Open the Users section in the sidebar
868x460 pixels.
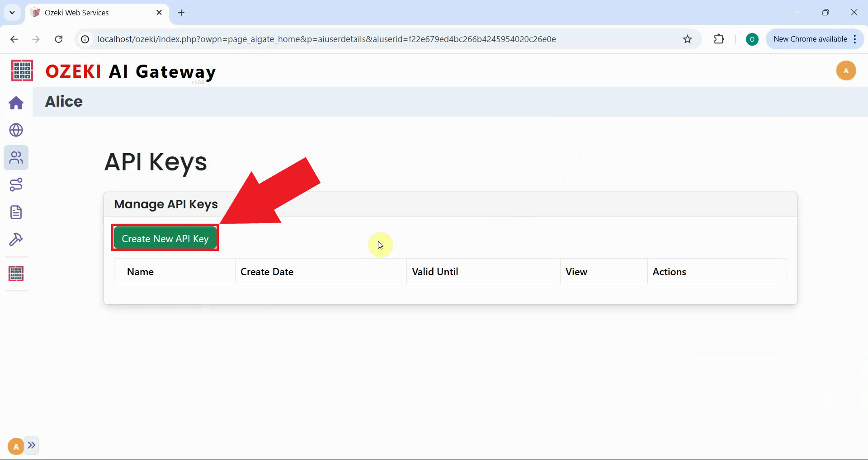pos(16,158)
